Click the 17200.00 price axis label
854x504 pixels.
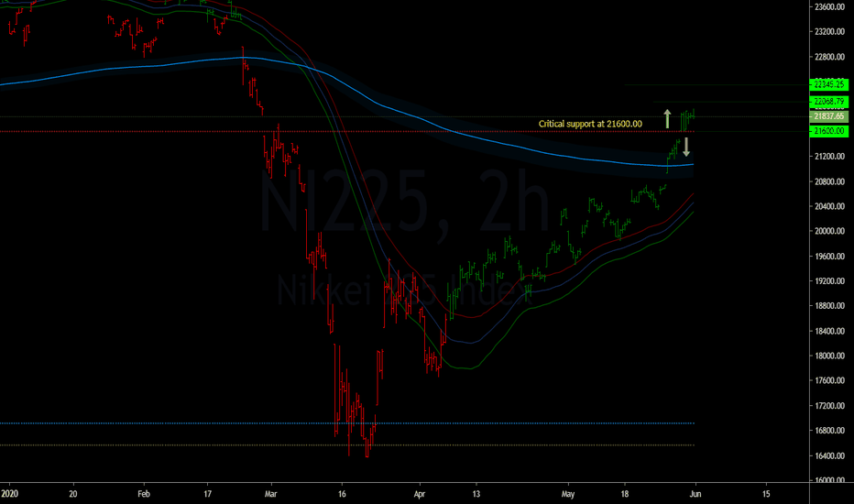(829, 405)
